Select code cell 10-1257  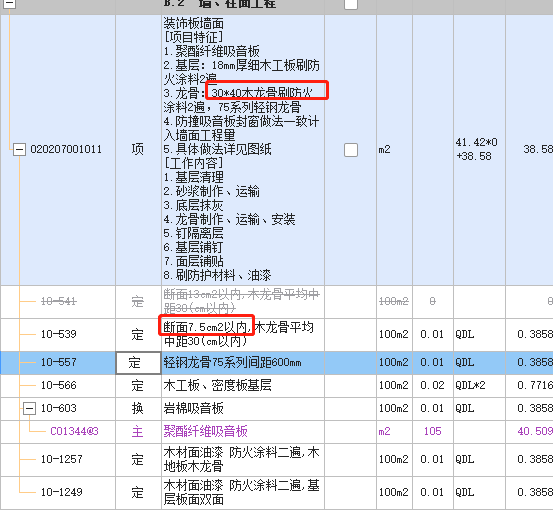[x=62, y=459]
